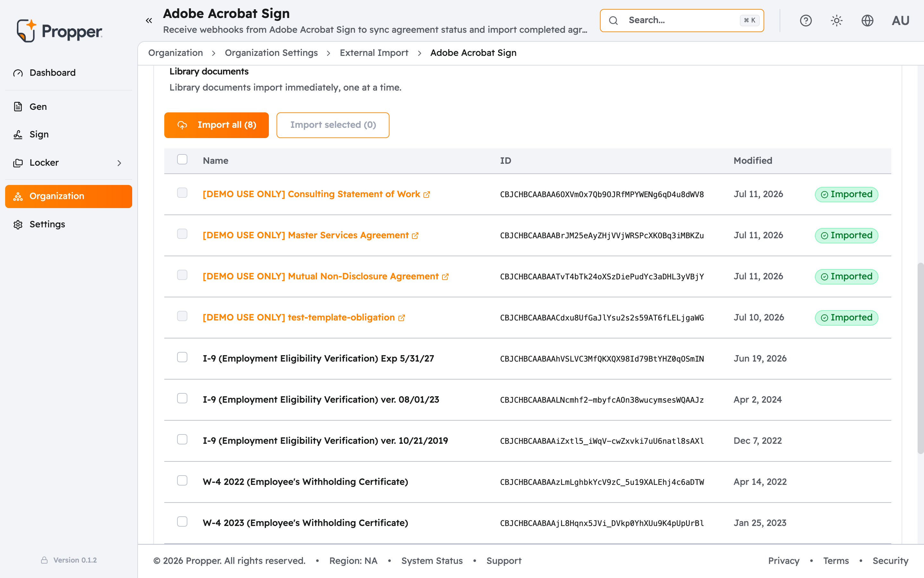
Task: Check the I-9 ver. 10/21/2019 row checkbox
Action: click(x=182, y=440)
